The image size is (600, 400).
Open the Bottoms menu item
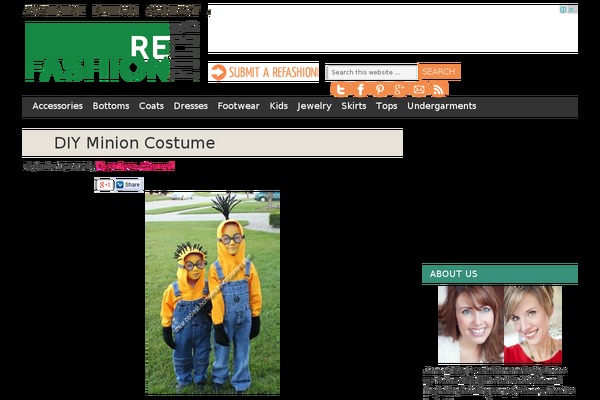click(111, 106)
